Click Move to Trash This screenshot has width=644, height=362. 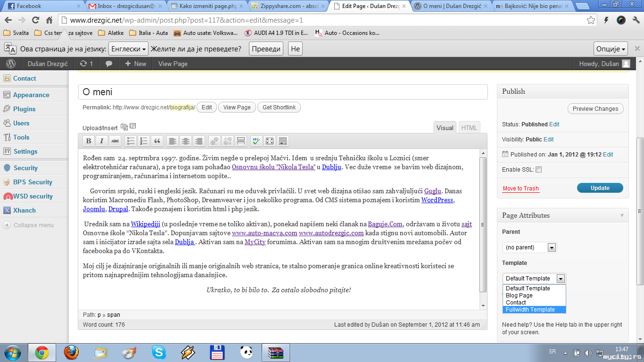click(x=520, y=189)
